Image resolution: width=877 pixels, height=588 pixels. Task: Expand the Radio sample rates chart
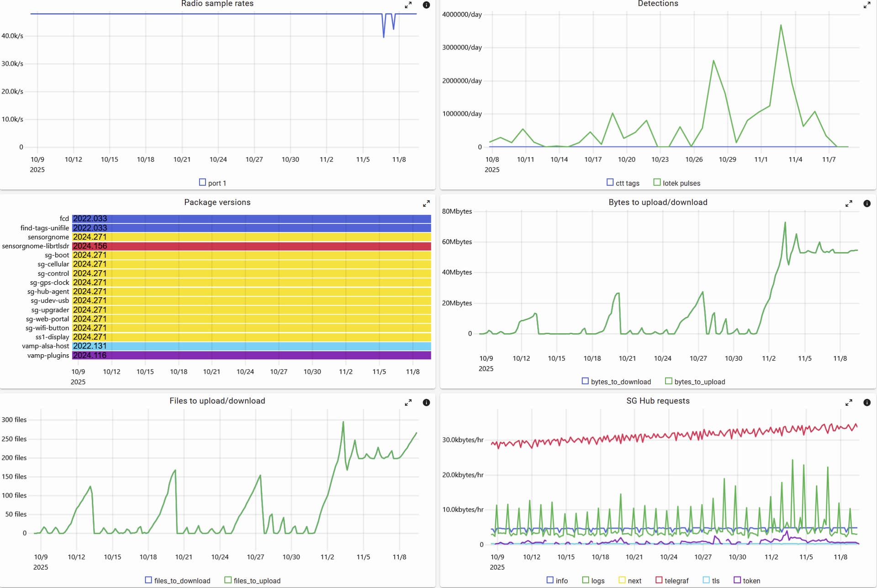(408, 5)
